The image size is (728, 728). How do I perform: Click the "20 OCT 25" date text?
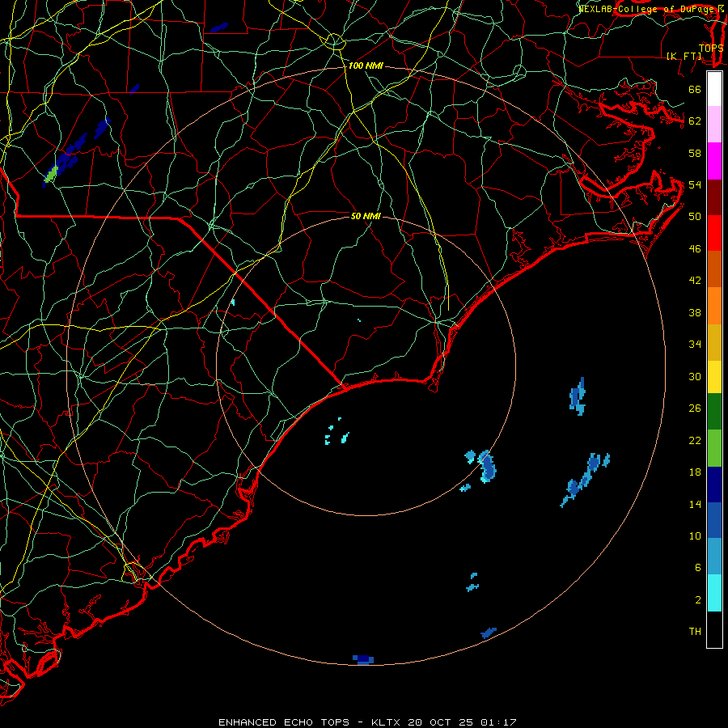tap(441, 722)
